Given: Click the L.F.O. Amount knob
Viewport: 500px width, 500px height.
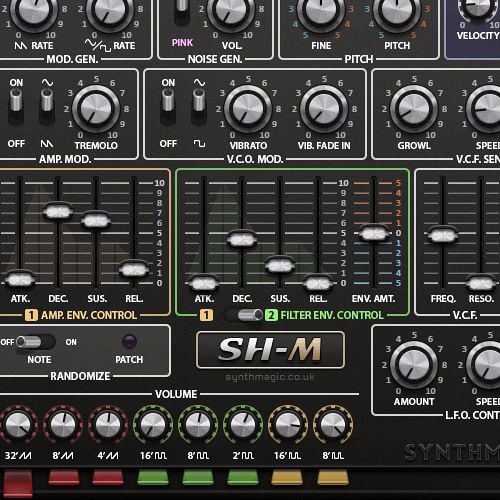Looking at the screenshot, I should pyautogui.click(x=414, y=365).
